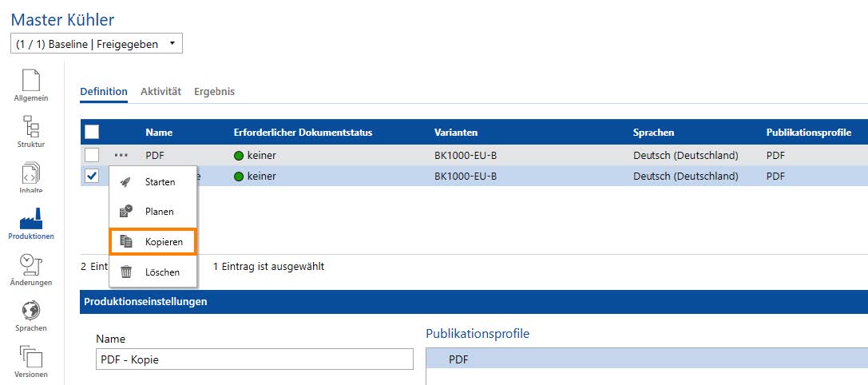This screenshot has height=385, width=868.
Task: Click the Name field containing PDF - Kopie
Action: [254, 359]
